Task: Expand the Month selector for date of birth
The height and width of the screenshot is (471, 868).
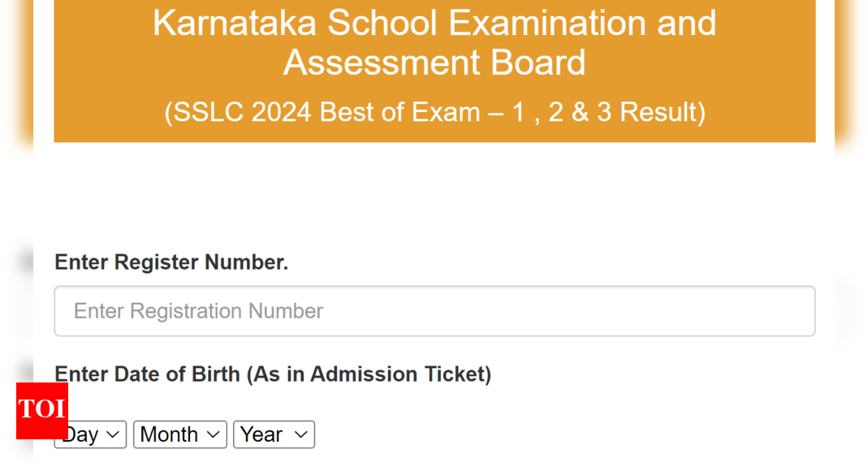Action: tap(179, 434)
